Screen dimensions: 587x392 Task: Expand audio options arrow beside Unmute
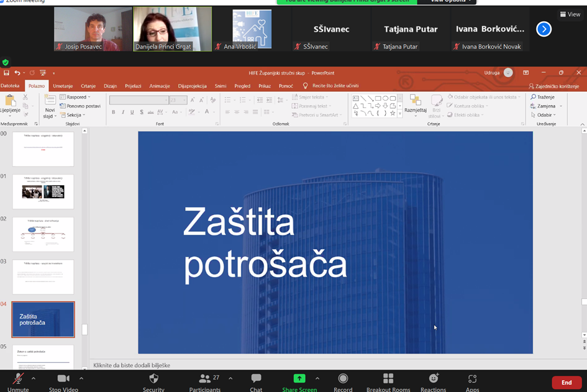pos(34,378)
